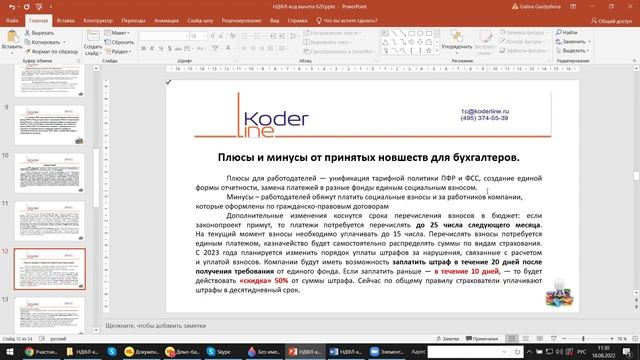Image resolution: width=640 pixels, height=360 pixels.
Task: Select the rectangle shape in shapes gallery
Action: pos(411,33)
